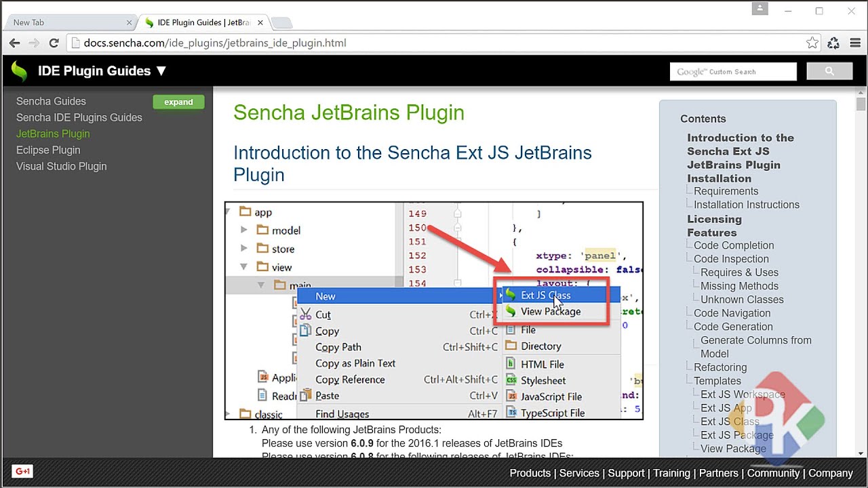Click Community in the footer

pyautogui.click(x=773, y=473)
